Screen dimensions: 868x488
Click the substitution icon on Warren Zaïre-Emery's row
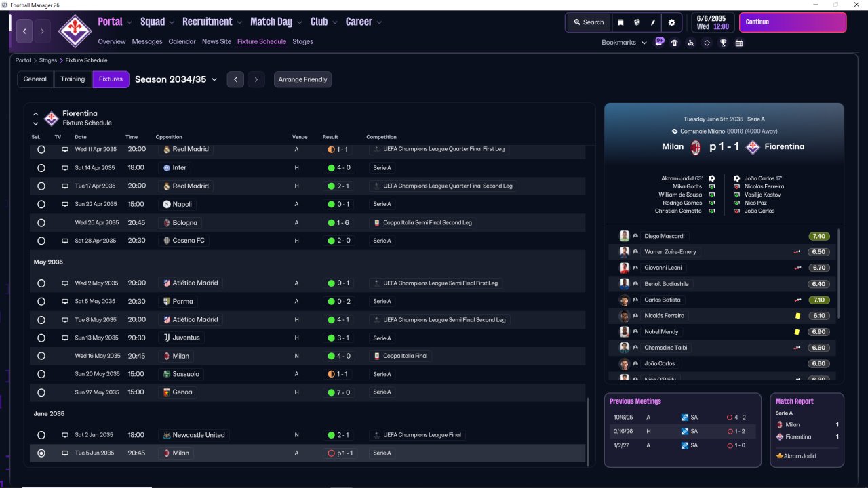[797, 252]
